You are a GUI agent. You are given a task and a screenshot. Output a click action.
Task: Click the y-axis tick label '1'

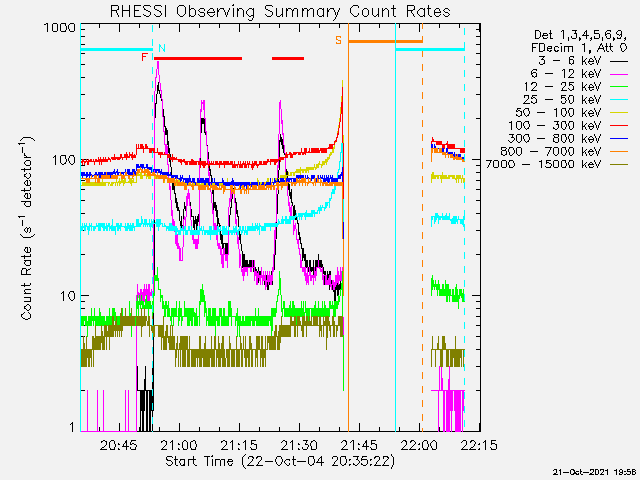pyautogui.click(x=72, y=427)
